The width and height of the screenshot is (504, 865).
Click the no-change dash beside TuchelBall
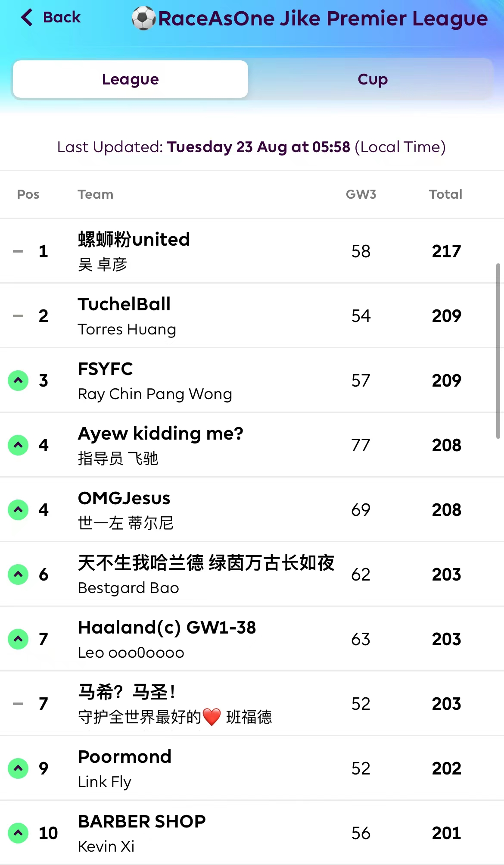click(18, 316)
